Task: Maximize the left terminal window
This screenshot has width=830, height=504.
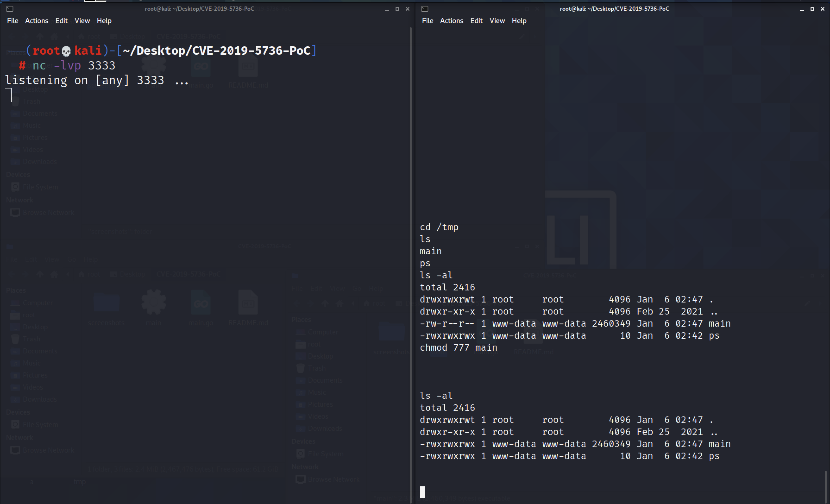Action: 397,9
